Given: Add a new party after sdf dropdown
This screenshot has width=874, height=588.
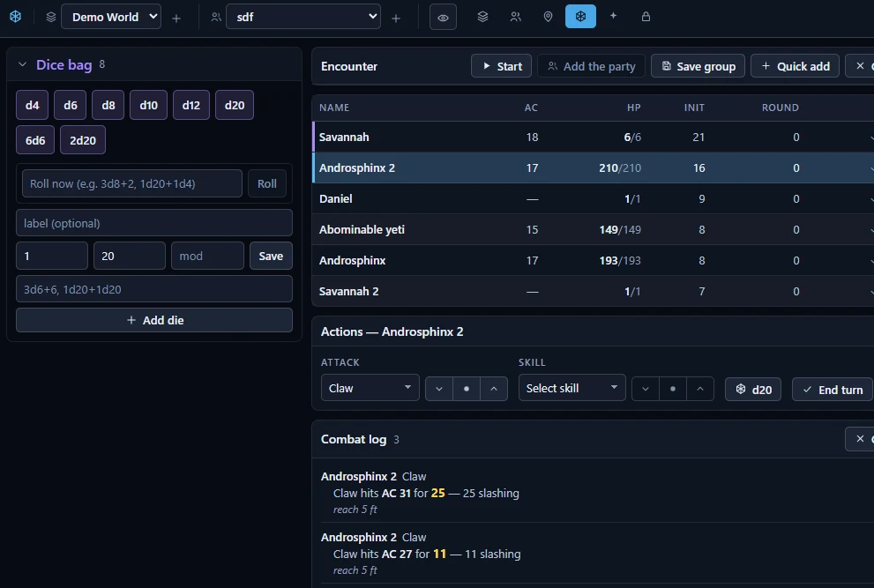Looking at the screenshot, I should pyautogui.click(x=396, y=19).
